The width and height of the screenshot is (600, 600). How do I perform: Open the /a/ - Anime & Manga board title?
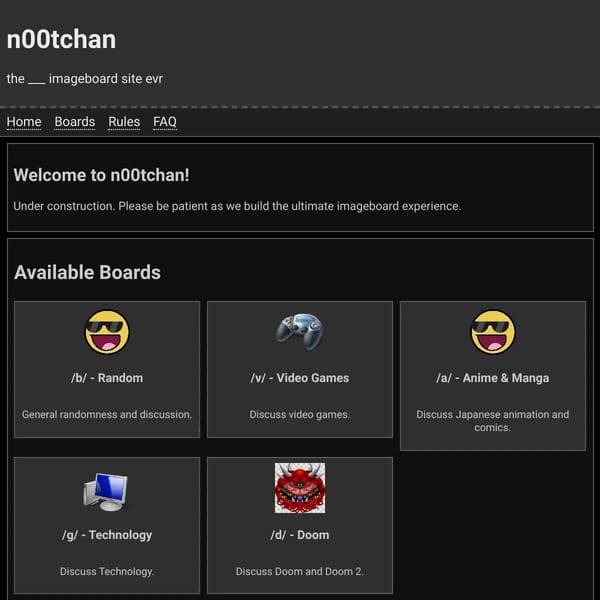(x=493, y=378)
